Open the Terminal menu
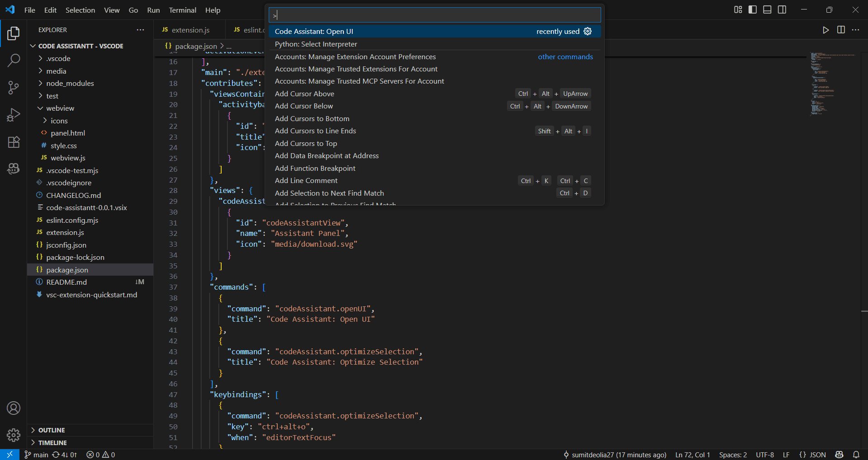Screen dimensions: 868x460 click(182, 10)
